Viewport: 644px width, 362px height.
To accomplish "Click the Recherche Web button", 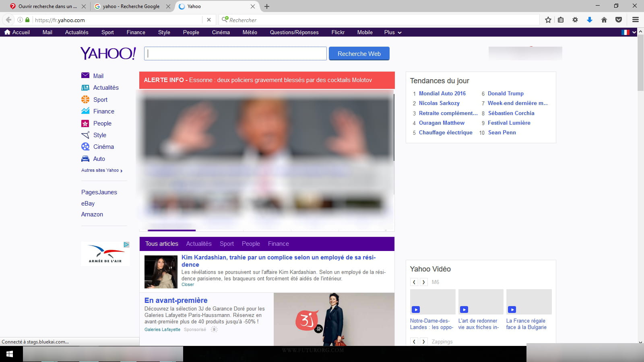I will 359,53.
